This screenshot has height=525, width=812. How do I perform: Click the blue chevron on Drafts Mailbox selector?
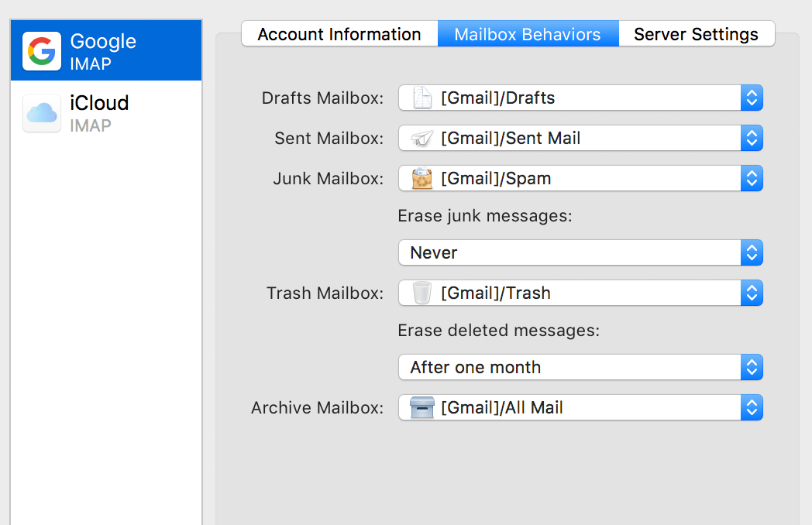(x=752, y=98)
